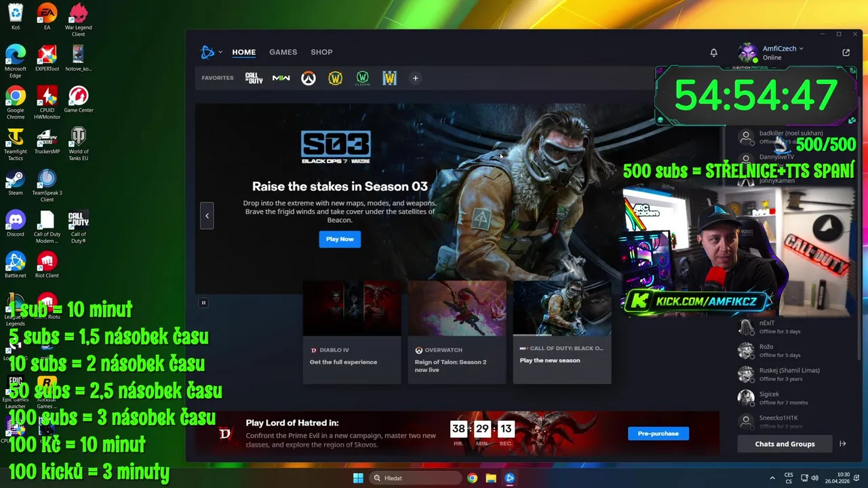Open Steam desktop shortcut
This screenshot has width=868, height=488.
point(16,182)
